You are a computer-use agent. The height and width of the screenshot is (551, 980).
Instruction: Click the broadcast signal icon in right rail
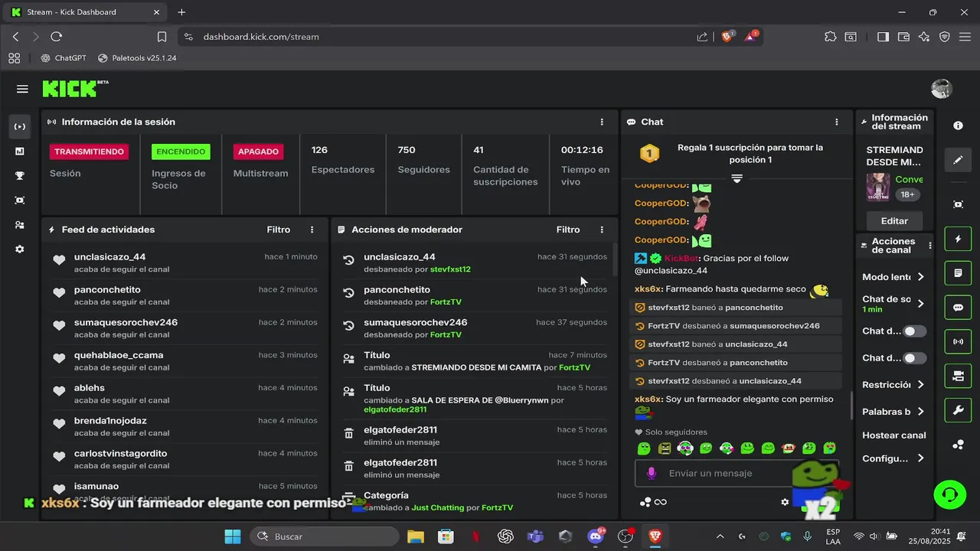(958, 341)
